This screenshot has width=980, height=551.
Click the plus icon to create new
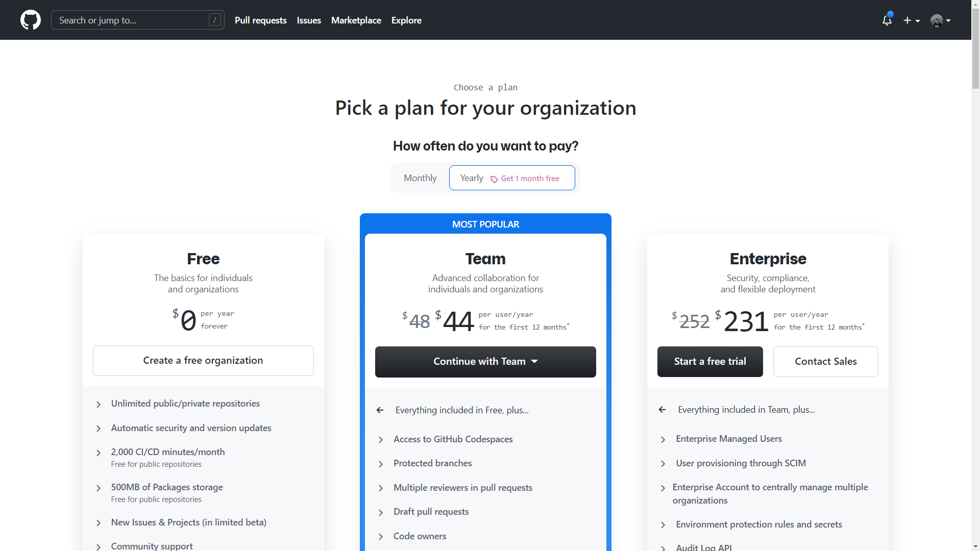(908, 20)
